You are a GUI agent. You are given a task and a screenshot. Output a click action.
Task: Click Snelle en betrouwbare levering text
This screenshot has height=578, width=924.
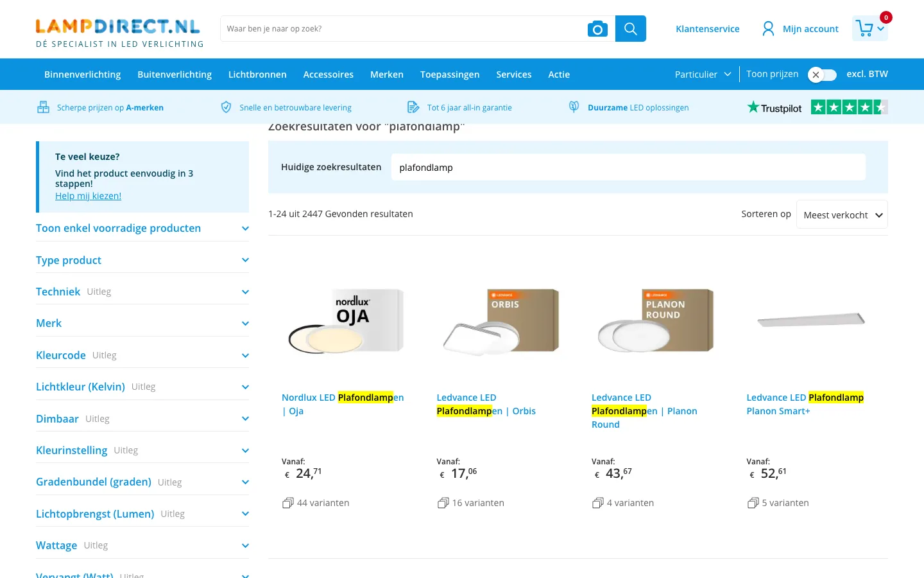tap(295, 108)
